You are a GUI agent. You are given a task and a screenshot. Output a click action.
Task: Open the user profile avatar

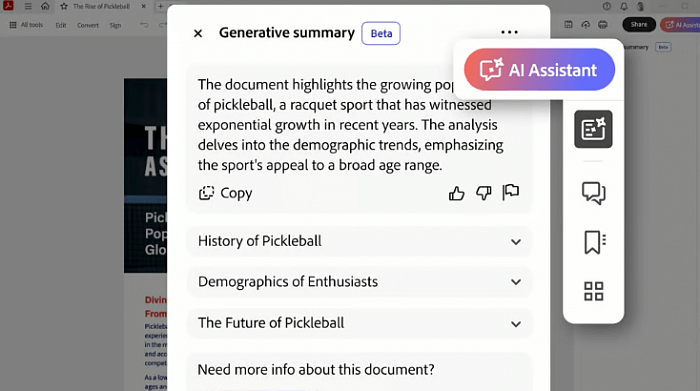(641, 6)
